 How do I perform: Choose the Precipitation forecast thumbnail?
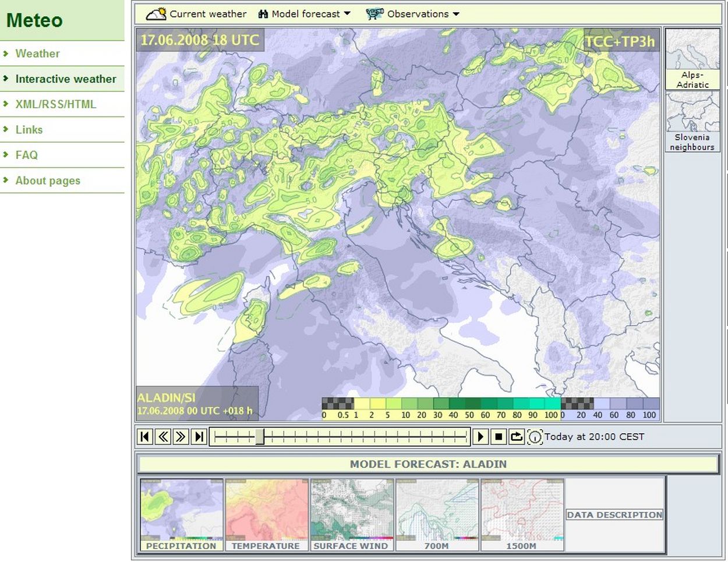pos(181,515)
